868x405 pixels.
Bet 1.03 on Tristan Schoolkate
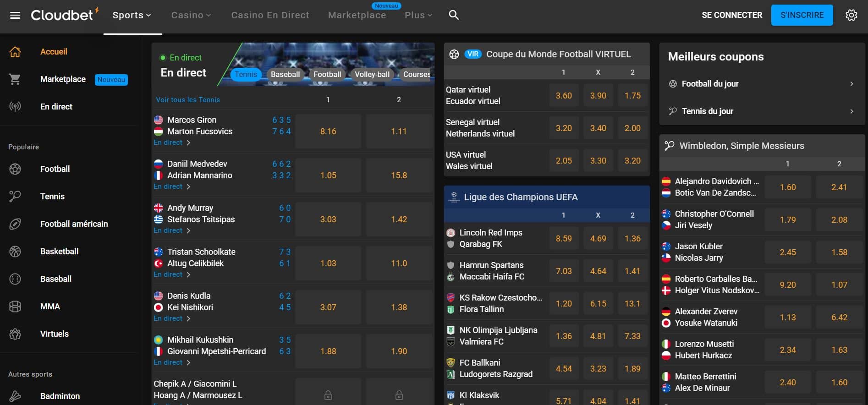click(x=328, y=263)
